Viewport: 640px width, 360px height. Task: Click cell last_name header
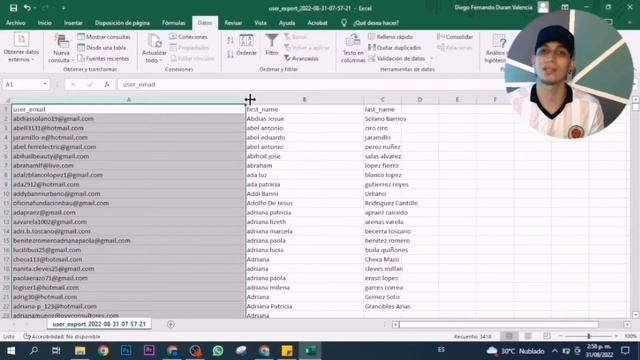tap(382, 109)
